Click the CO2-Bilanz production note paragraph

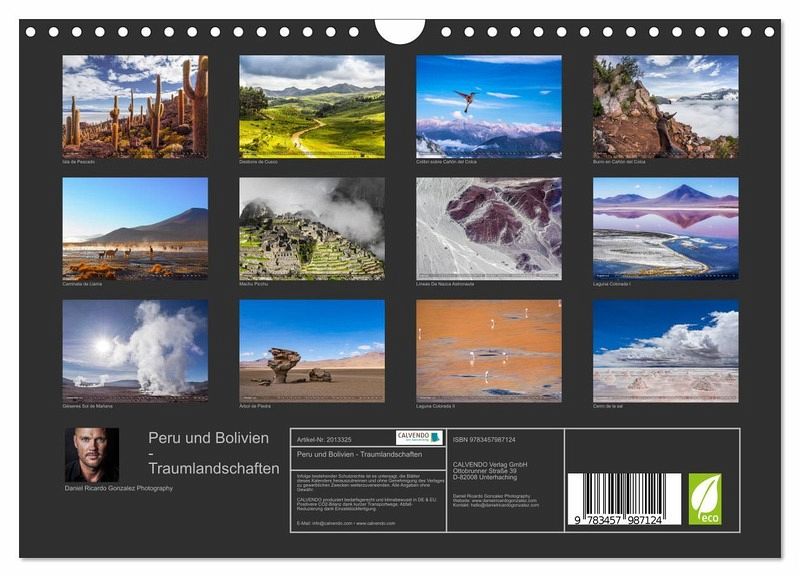pos(366,504)
